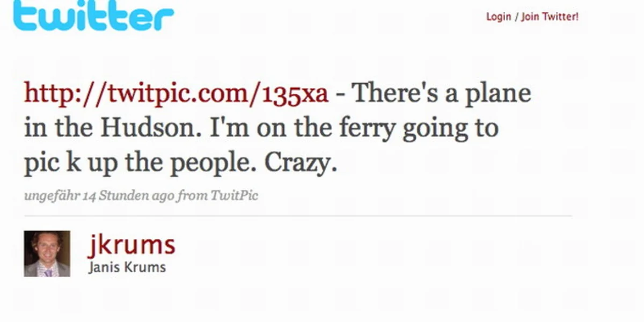Viewport: 644px width, 322px height.
Task: Click Janis Krums' profile avatar photo
Action: [47, 253]
